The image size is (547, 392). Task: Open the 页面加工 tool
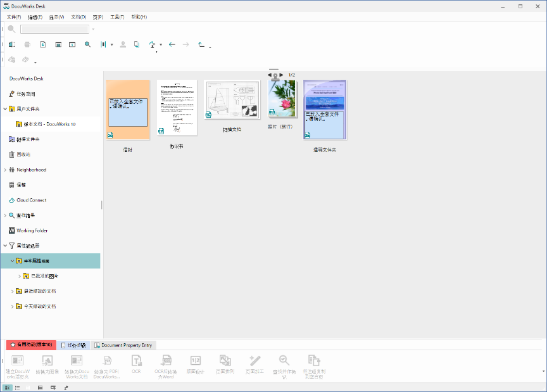point(253,361)
